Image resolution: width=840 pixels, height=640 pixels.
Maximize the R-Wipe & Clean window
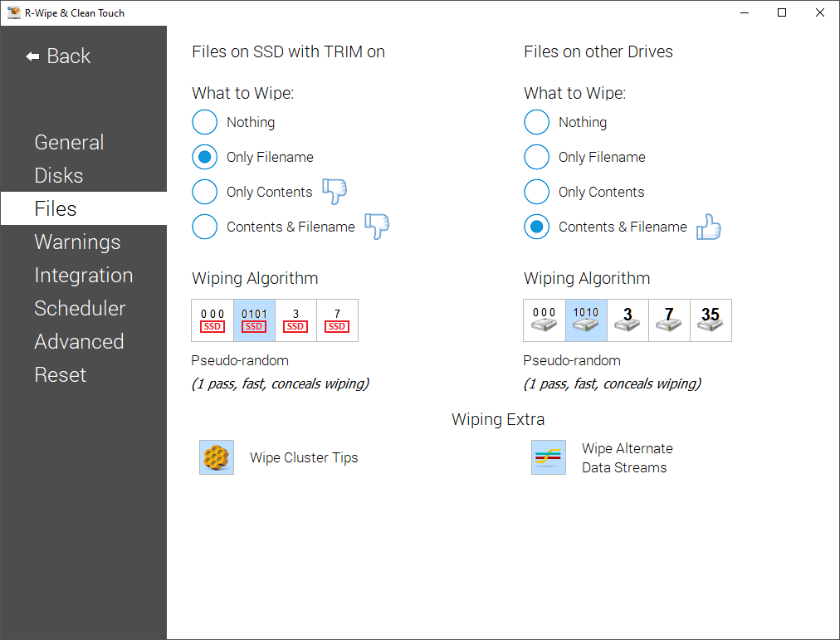(x=782, y=12)
